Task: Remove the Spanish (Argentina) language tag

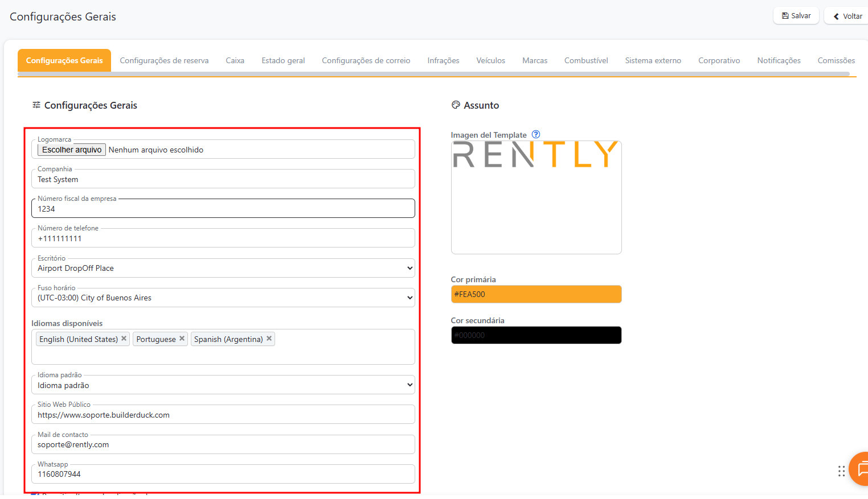Action: point(269,339)
